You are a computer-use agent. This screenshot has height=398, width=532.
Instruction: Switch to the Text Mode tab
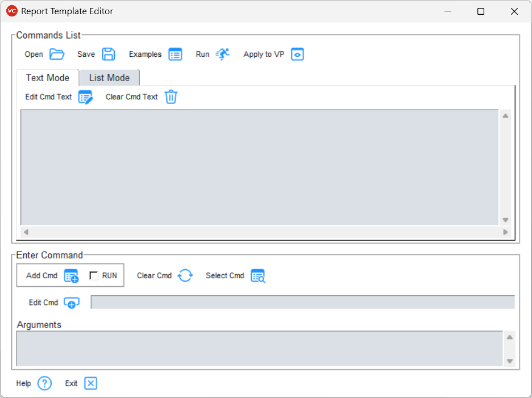click(48, 78)
